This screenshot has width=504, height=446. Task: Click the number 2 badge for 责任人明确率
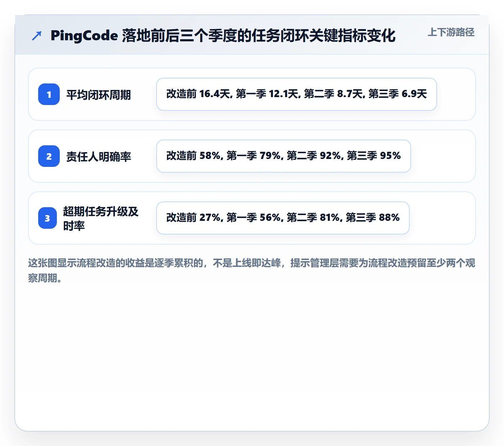coord(49,156)
